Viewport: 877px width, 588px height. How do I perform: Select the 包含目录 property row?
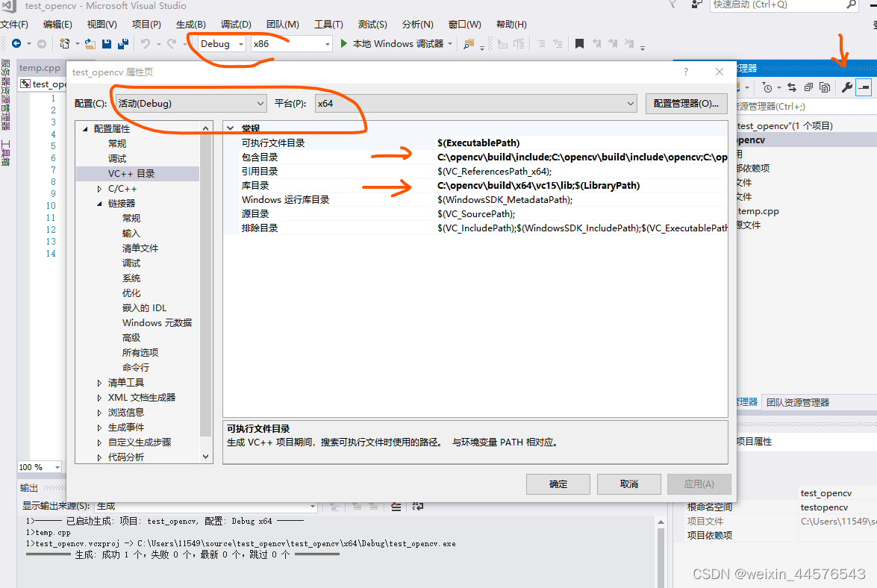click(x=475, y=157)
